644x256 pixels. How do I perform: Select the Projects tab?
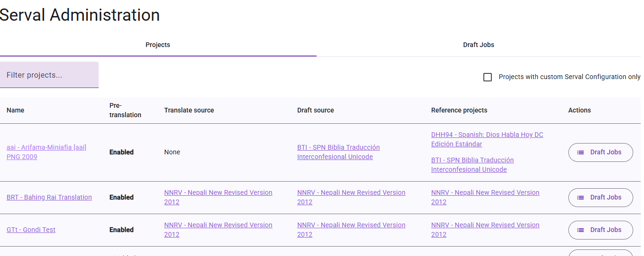(158, 45)
